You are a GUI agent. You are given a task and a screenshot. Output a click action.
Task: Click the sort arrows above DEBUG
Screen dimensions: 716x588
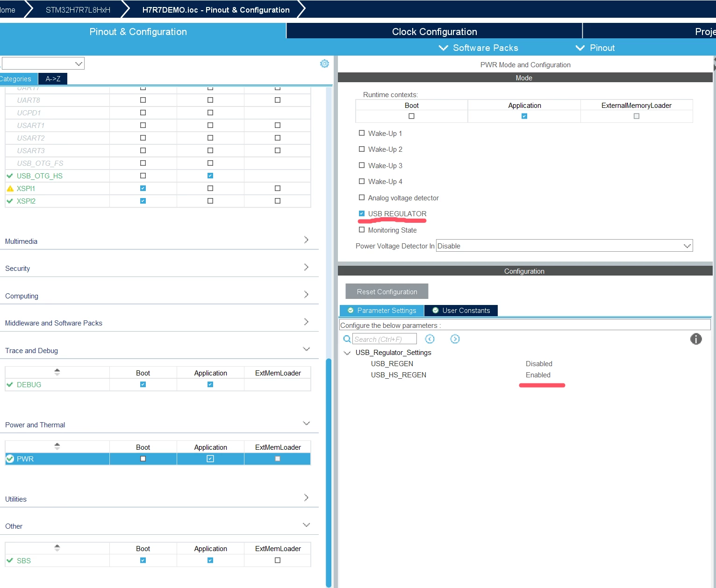(x=57, y=372)
